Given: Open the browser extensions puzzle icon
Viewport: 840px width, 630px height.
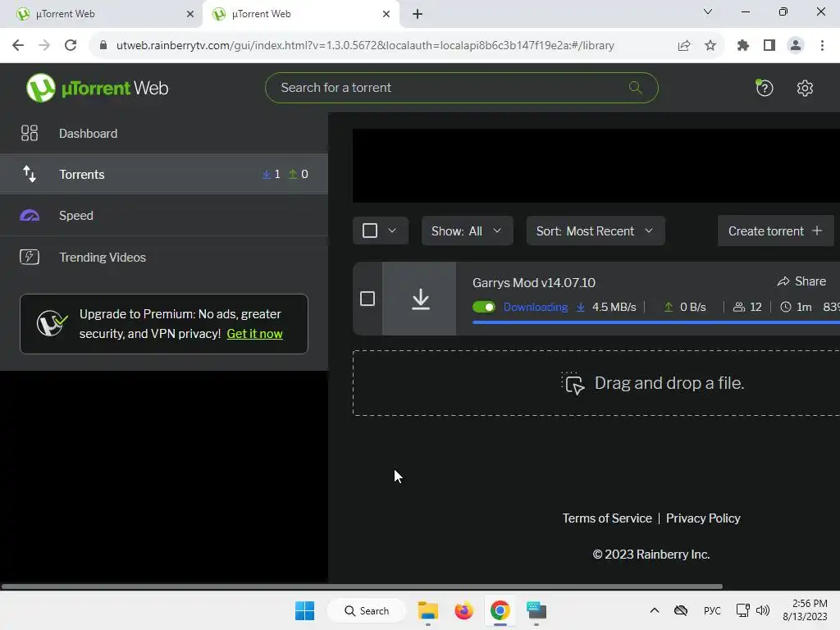Looking at the screenshot, I should 743,45.
